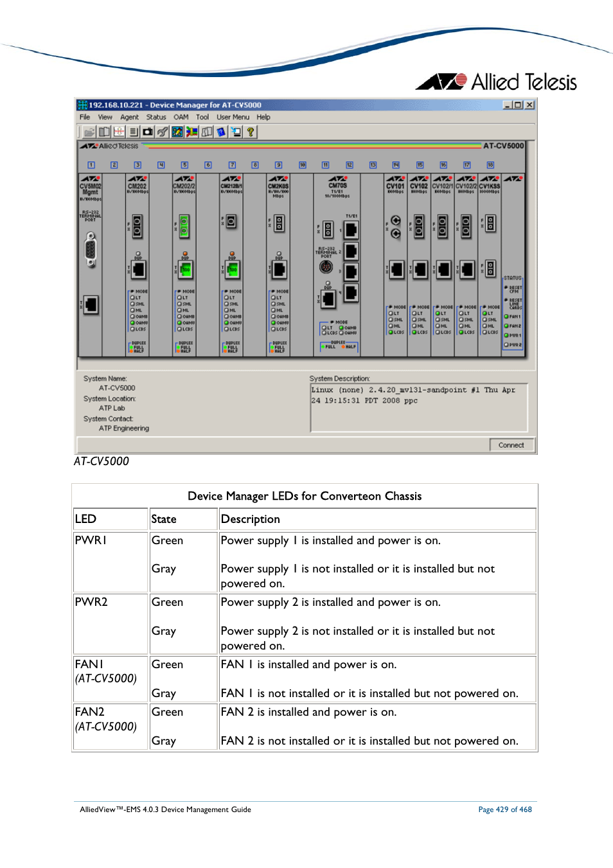Click the CV101 coaxial fiber connectors
613x868 pixels.
pyautogui.click(x=396, y=227)
